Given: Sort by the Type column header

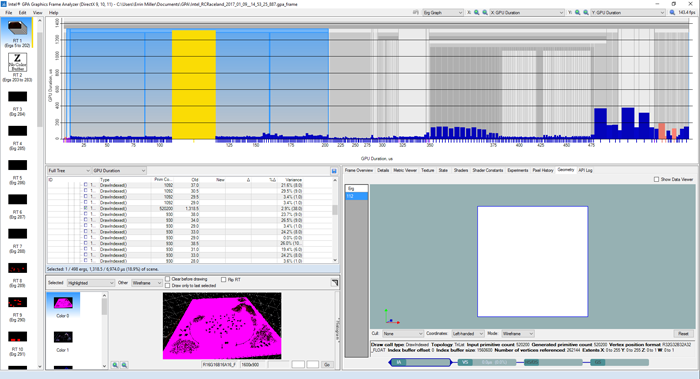Looking at the screenshot, I should [x=125, y=179].
